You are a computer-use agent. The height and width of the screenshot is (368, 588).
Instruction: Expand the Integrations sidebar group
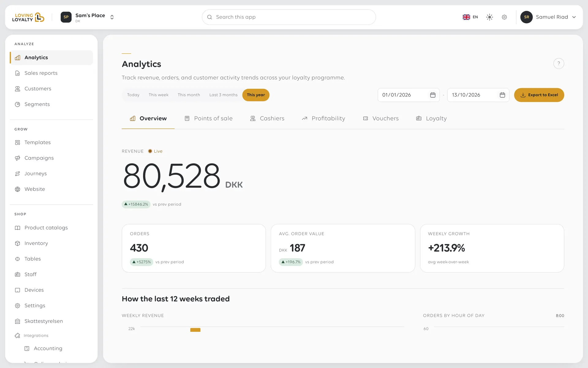pos(51,335)
